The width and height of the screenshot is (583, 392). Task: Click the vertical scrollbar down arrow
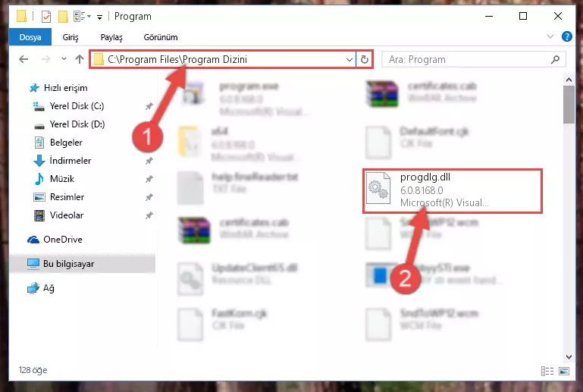coord(569,356)
